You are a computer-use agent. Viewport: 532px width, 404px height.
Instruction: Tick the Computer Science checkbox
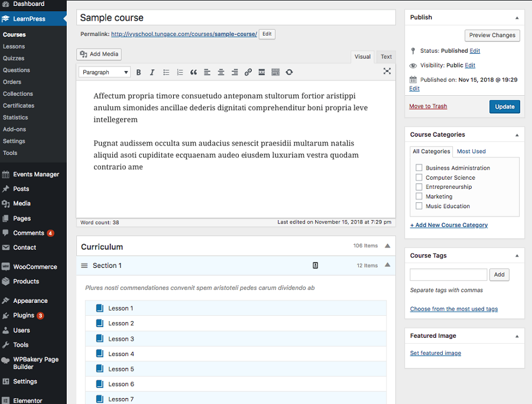(419, 177)
